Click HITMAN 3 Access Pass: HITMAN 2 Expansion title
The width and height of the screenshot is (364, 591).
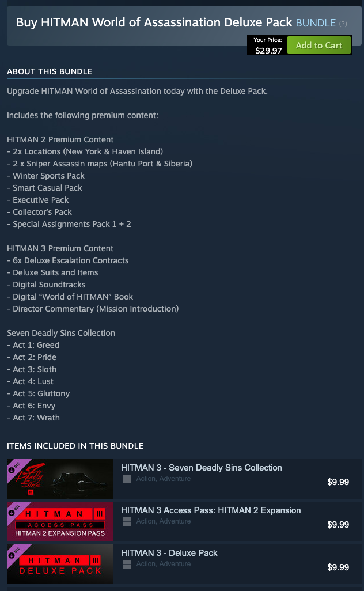pos(211,510)
